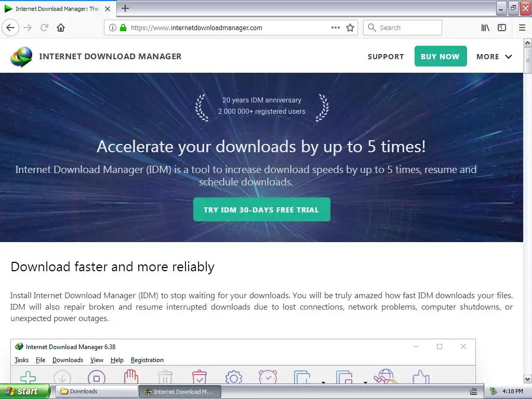Click the alarm clock scheduler icon in IDM screenshot

(x=268, y=377)
